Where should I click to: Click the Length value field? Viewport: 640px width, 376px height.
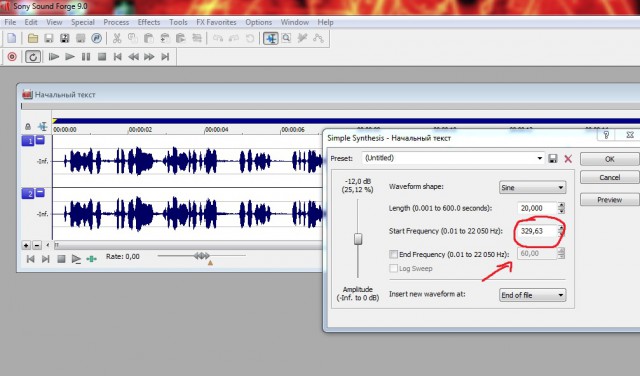pyautogui.click(x=537, y=208)
